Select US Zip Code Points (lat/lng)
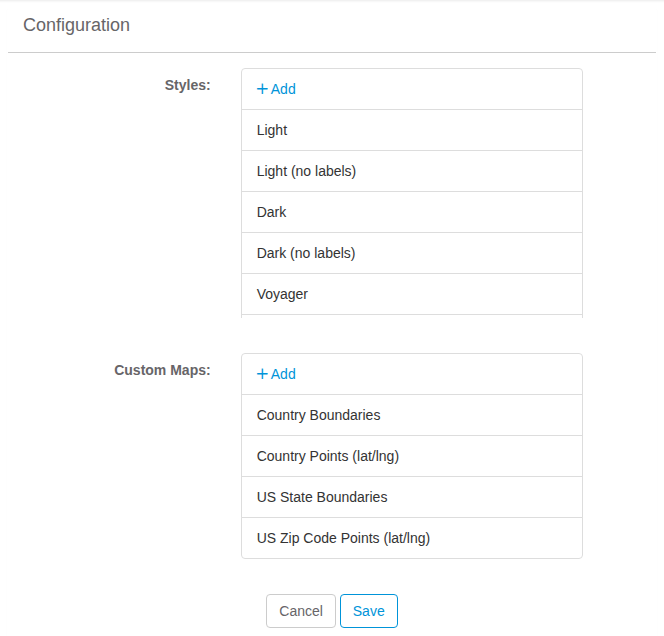This screenshot has height=636, width=664. 412,538
